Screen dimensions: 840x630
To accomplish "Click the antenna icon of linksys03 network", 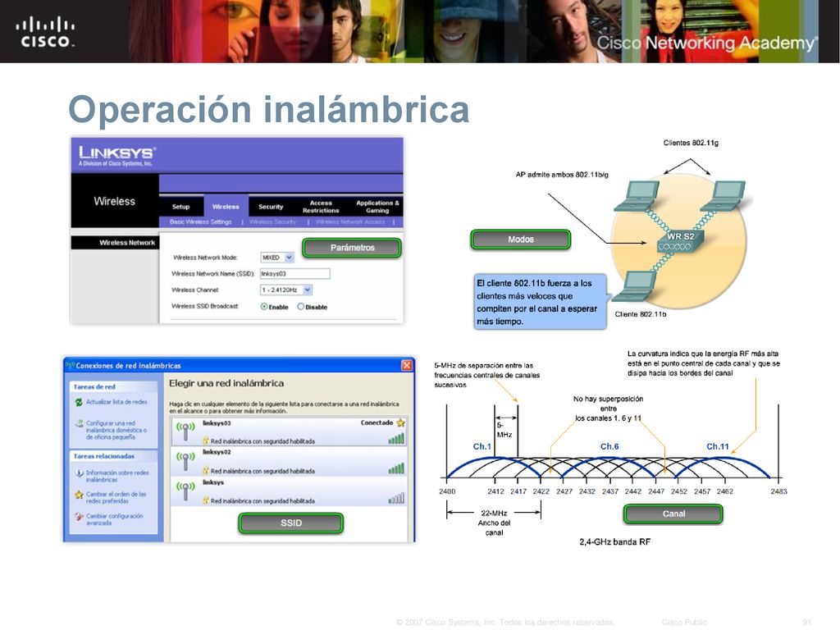I will coord(185,431).
